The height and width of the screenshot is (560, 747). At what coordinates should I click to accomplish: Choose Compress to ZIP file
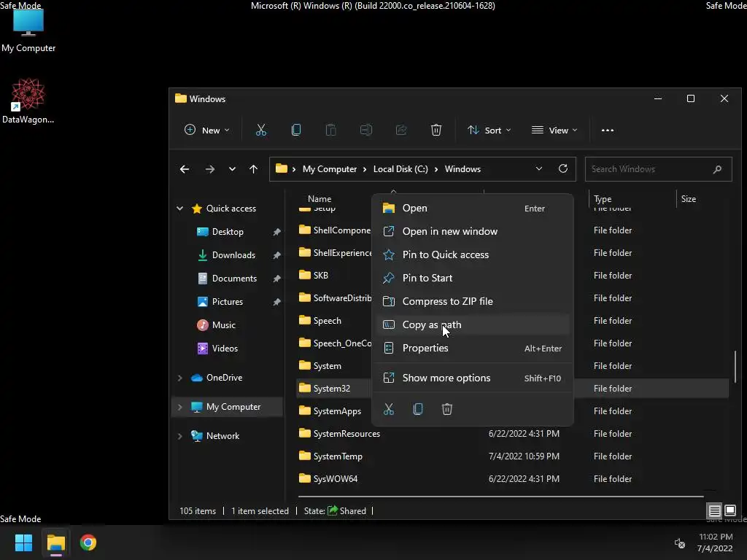click(x=473, y=301)
